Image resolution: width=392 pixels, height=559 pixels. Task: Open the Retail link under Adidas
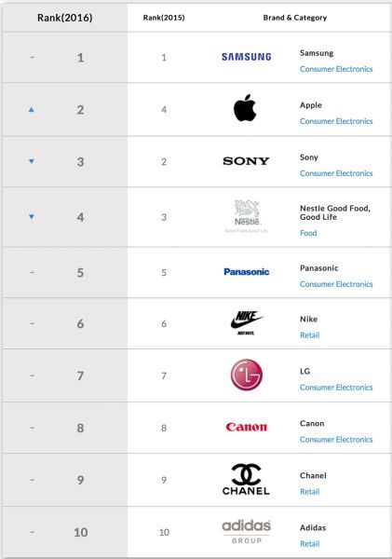pos(310,544)
